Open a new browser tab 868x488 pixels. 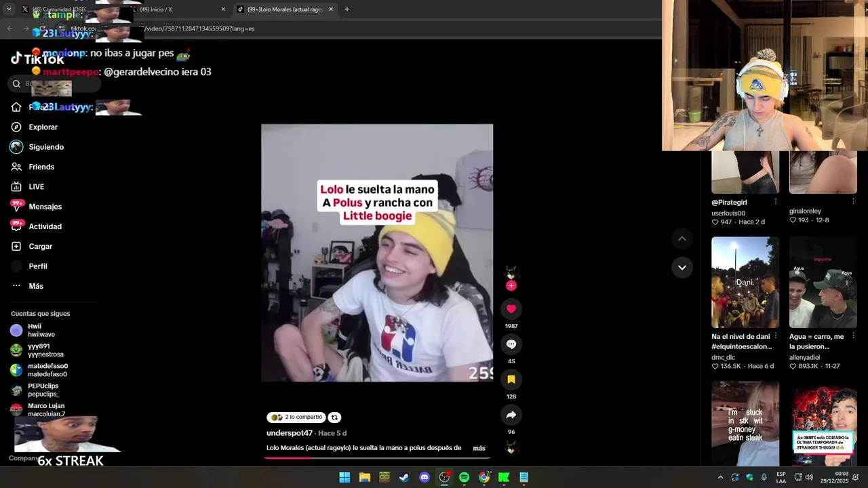[x=347, y=9]
